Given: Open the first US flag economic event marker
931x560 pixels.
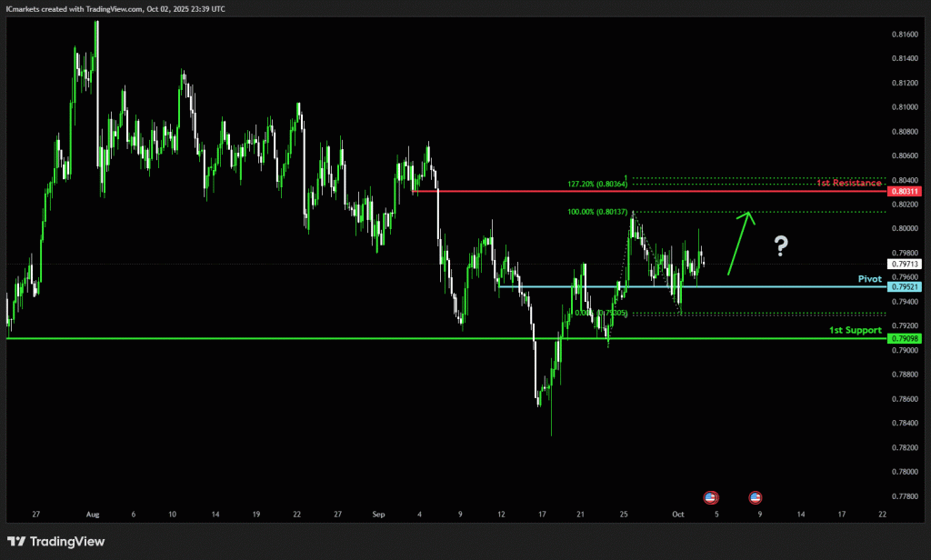Looking at the screenshot, I should click(x=711, y=497).
